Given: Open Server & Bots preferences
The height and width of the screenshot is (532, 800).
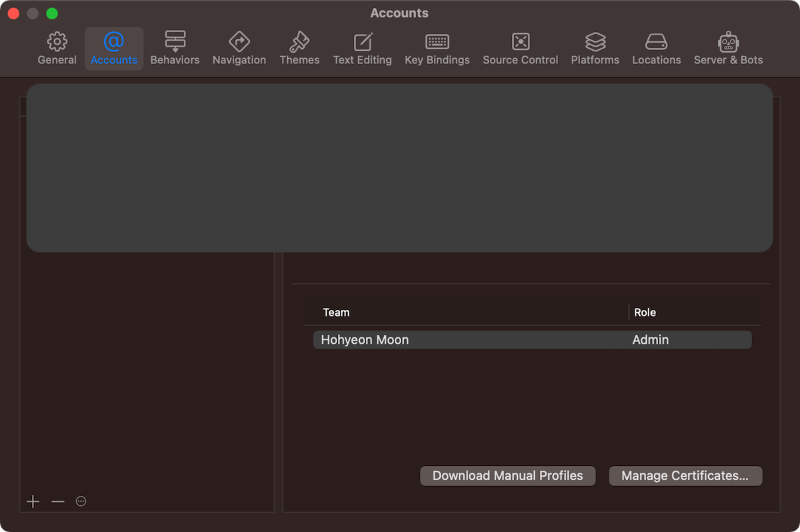Looking at the screenshot, I should coord(728,49).
